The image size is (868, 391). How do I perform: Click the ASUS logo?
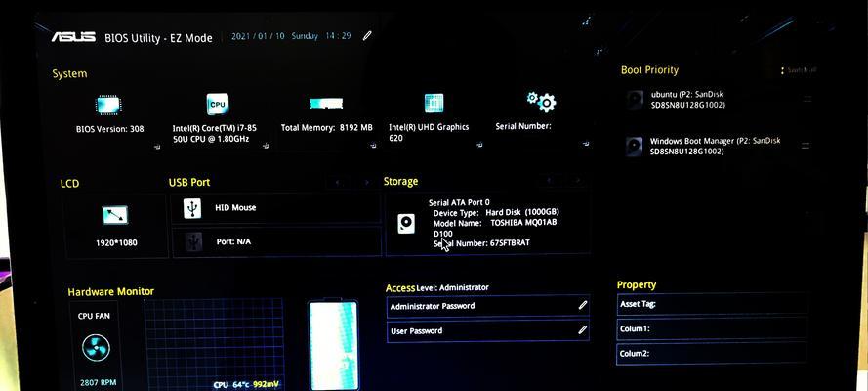tap(73, 37)
